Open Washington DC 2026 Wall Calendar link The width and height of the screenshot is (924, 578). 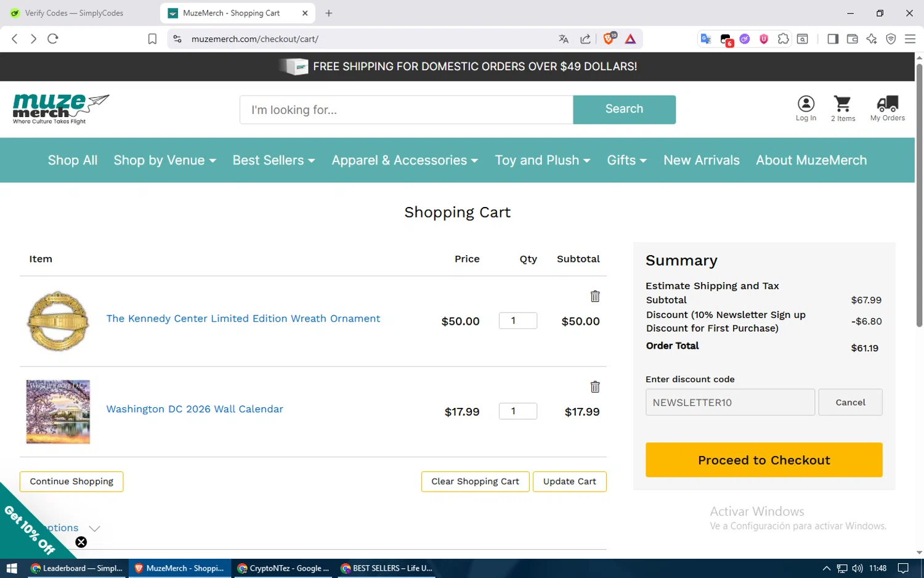pos(195,409)
